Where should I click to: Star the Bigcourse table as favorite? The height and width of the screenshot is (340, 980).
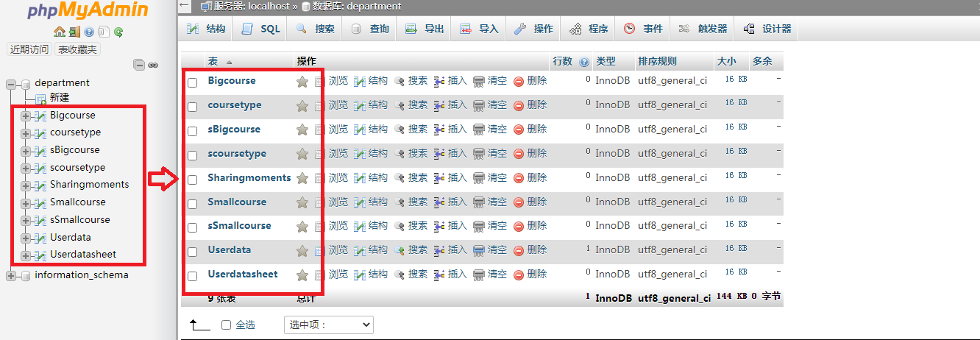tap(302, 82)
